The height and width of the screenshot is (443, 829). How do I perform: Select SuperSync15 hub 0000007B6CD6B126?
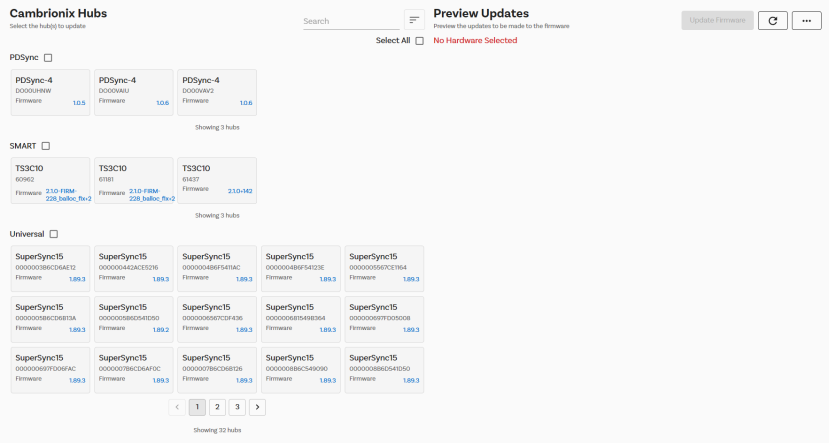tap(217, 370)
